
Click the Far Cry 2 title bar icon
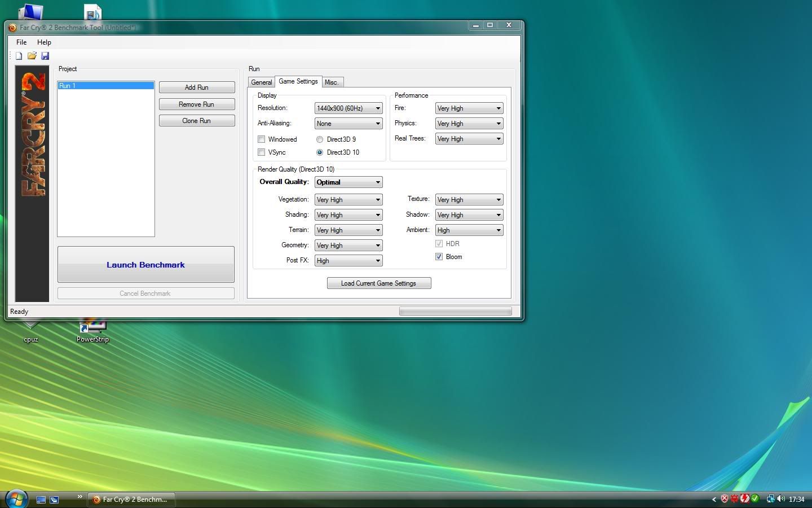point(12,27)
